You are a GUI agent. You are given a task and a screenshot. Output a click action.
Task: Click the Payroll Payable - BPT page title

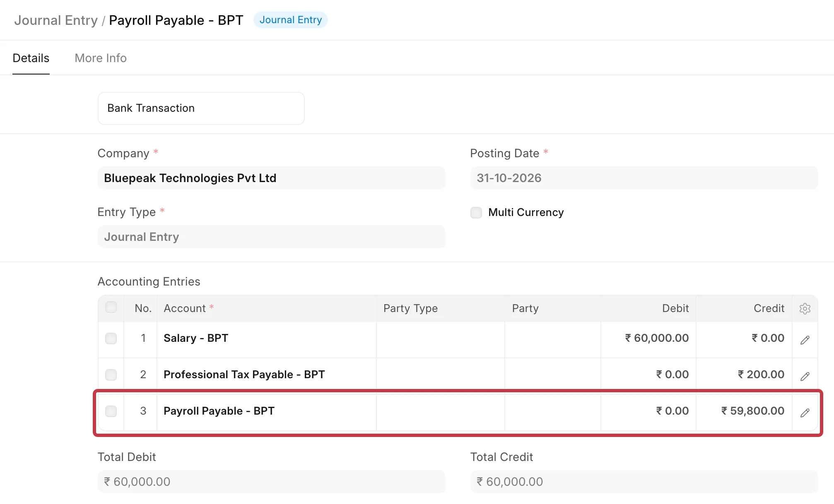click(x=176, y=20)
